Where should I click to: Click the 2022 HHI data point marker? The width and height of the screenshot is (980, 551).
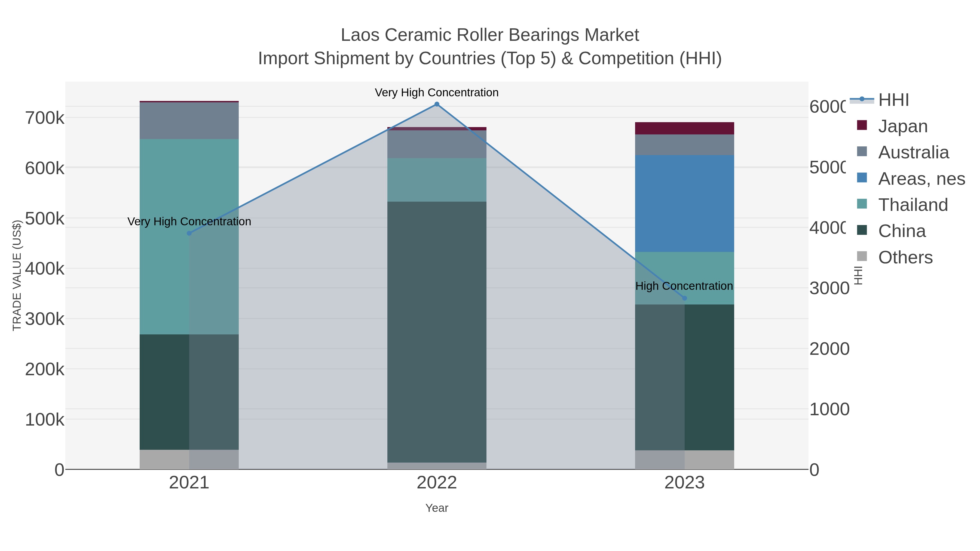[x=437, y=104]
